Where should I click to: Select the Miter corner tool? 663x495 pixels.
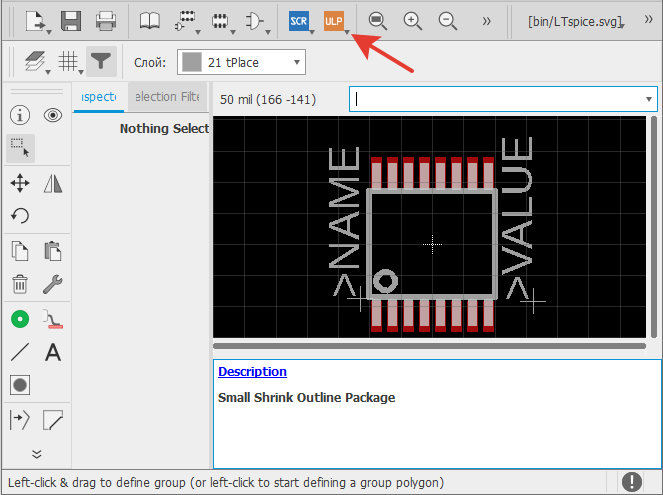tap(53, 420)
